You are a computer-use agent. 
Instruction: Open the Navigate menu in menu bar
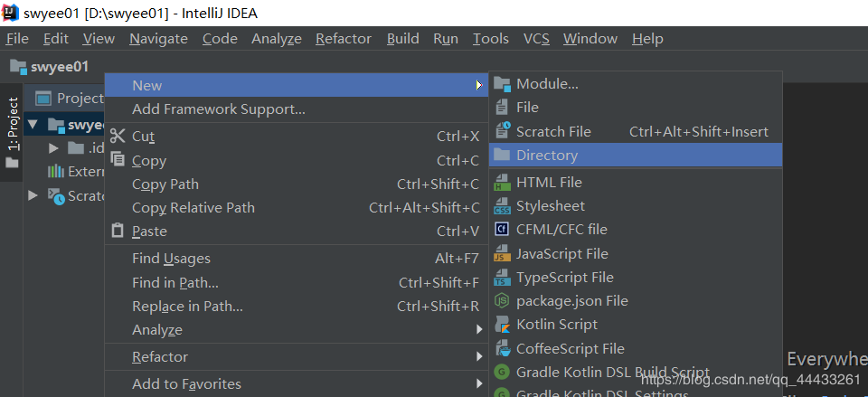158,39
